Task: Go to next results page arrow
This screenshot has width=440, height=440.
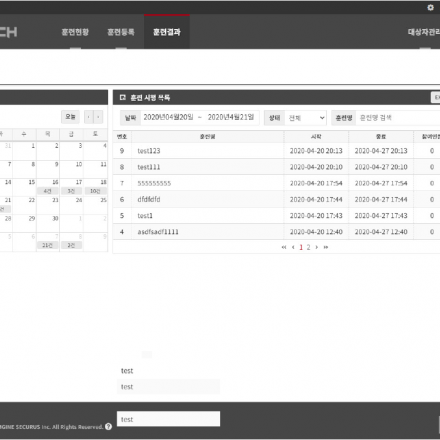Action: pos(317,247)
